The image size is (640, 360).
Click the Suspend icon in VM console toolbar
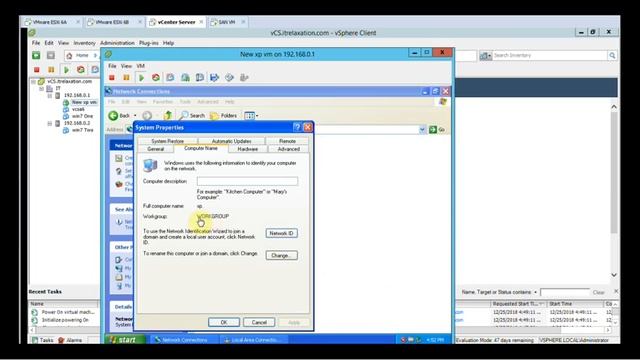point(127,78)
